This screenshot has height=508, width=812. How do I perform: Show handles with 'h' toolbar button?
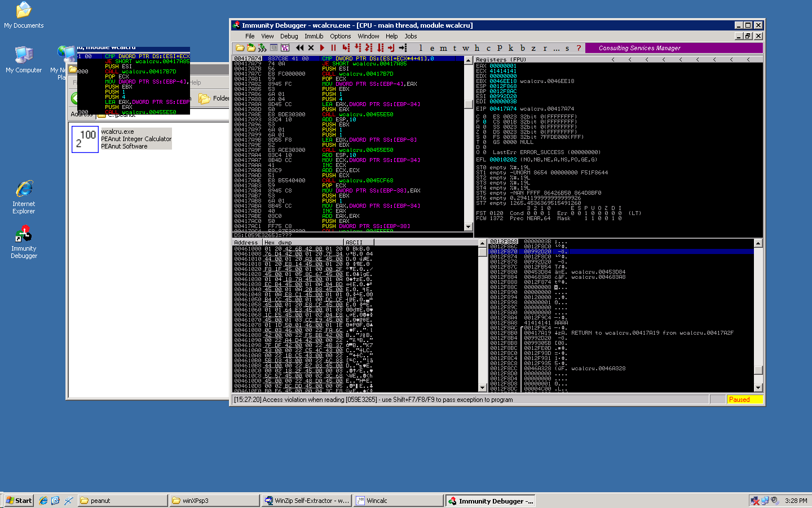(477, 48)
